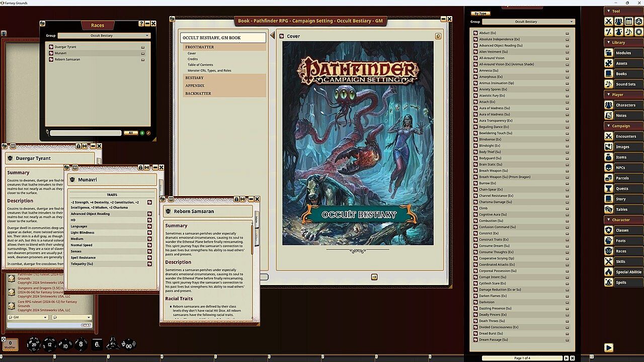The image size is (644, 362).
Task: Click the Encounters crossed-swords icon
Action: pos(609,136)
